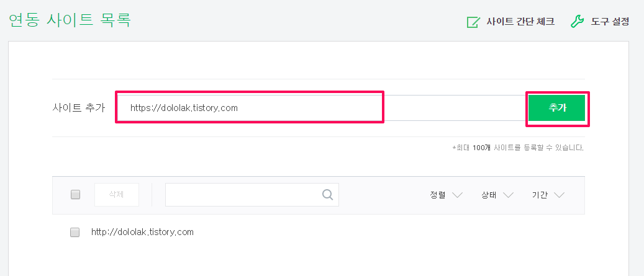The width and height of the screenshot is (644, 276).
Task: Open the 기간 period dropdown
Action: 548,195
